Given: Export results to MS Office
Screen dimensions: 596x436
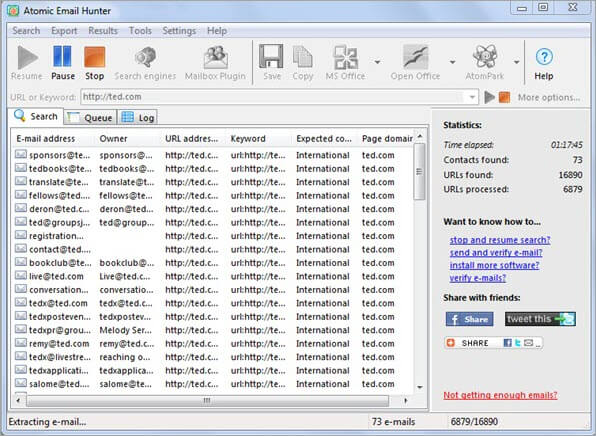Looking at the screenshot, I should tap(346, 63).
